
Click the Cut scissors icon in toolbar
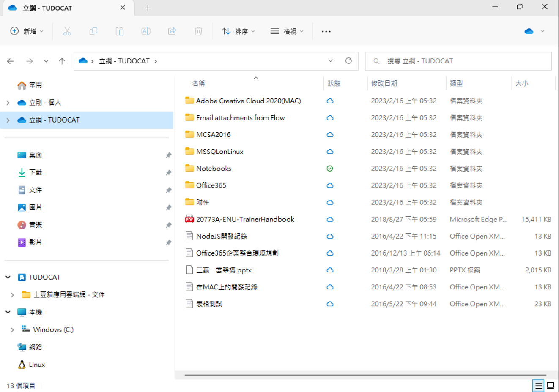(x=67, y=31)
